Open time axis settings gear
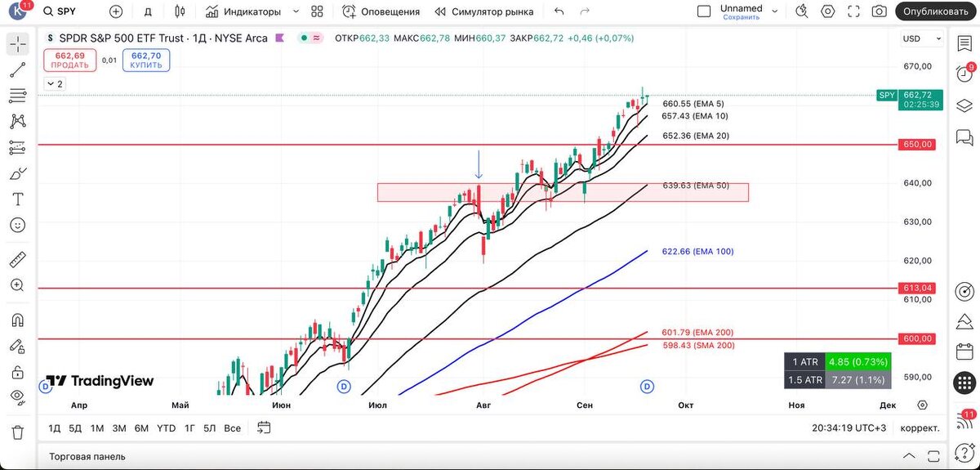Screen dimensions: 980x470 922,405
